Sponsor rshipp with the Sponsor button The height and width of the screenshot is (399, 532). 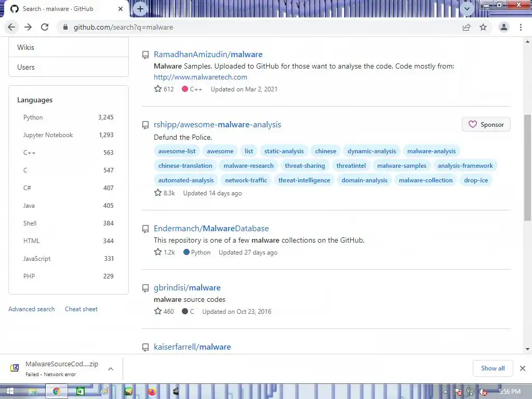pyautogui.click(x=486, y=125)
